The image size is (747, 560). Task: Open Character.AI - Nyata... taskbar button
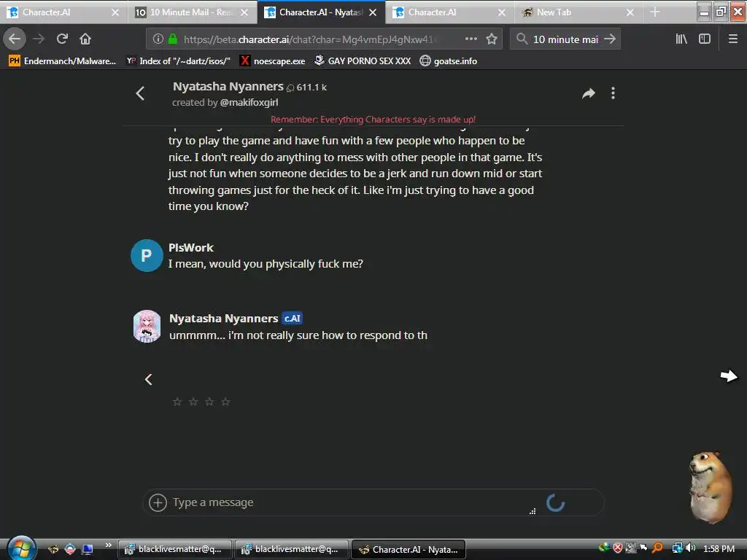tap(409, 550)
